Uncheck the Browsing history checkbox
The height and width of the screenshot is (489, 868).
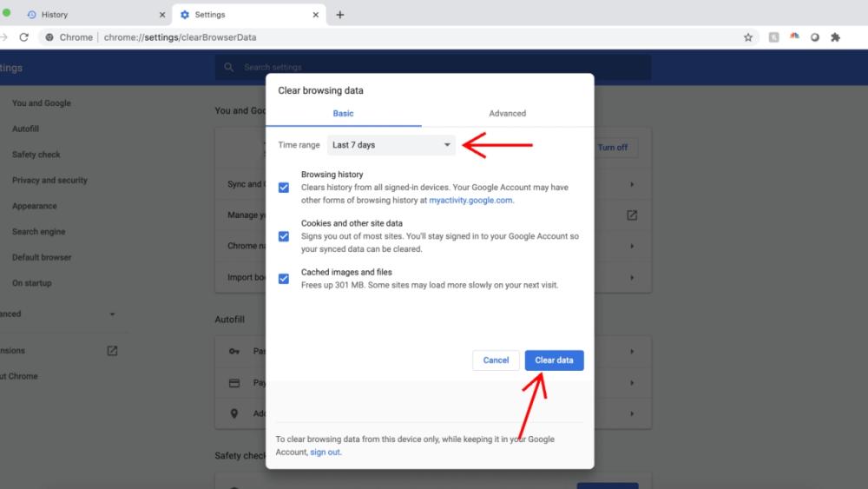284,188
